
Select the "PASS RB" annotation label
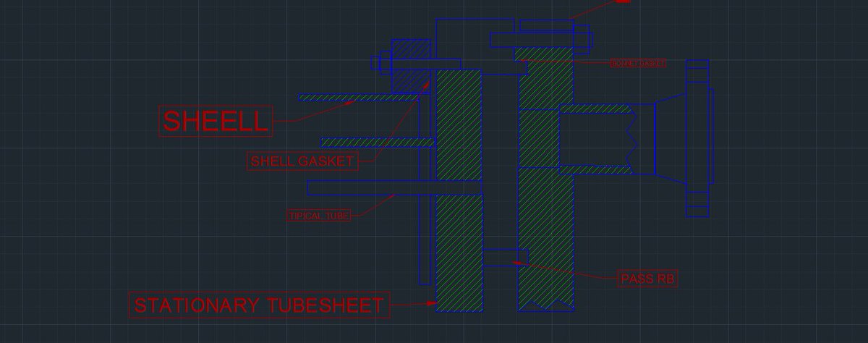coord(648,279)
